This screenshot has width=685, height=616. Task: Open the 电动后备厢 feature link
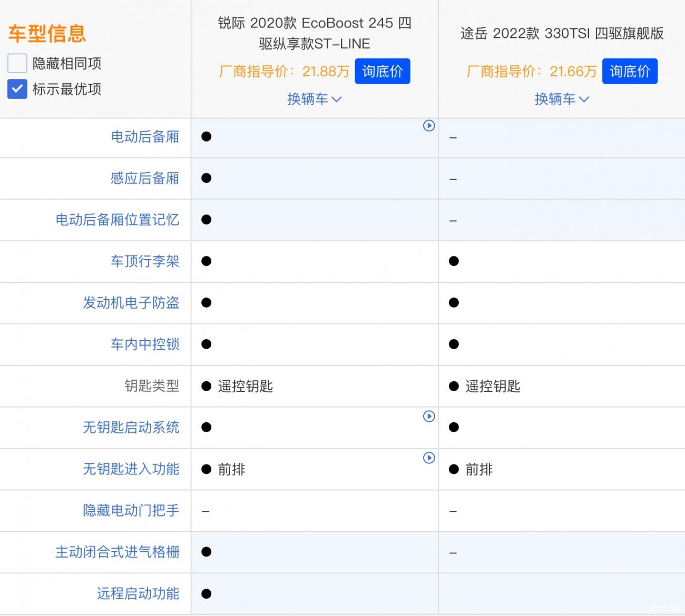click(x=145, y=137)
